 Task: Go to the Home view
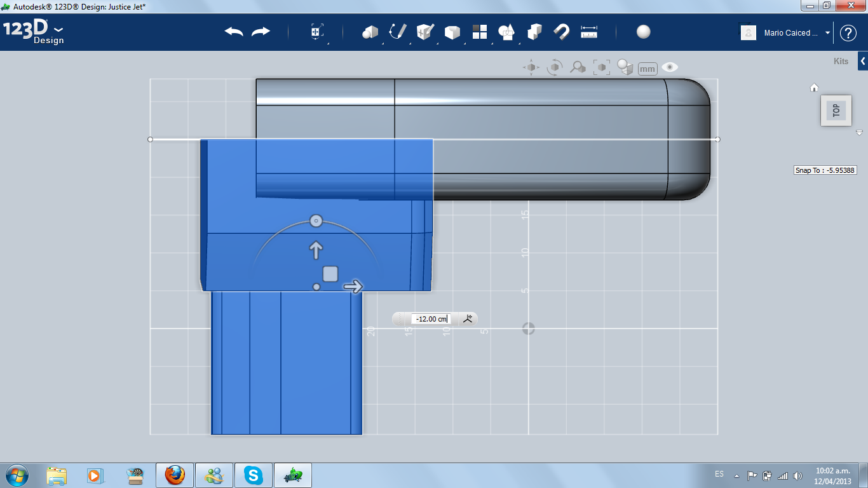click(814, 88)
